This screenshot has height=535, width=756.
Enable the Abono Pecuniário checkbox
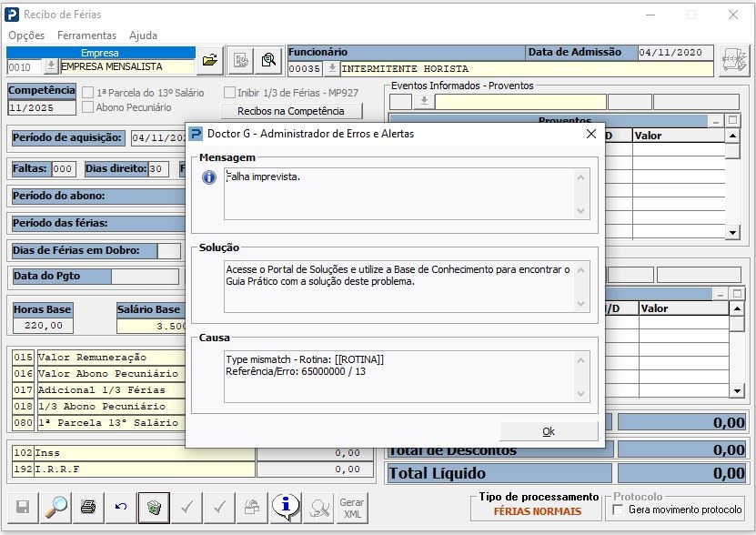[88, 107]
